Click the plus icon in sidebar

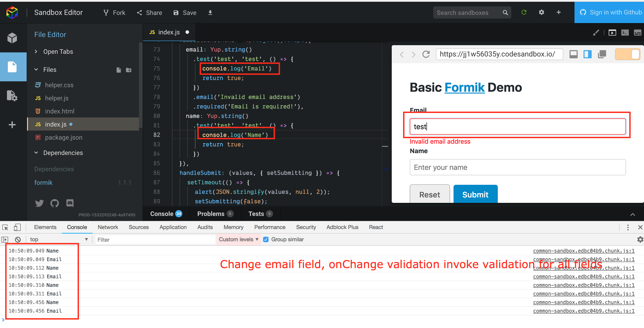click(x=12, y=125)
